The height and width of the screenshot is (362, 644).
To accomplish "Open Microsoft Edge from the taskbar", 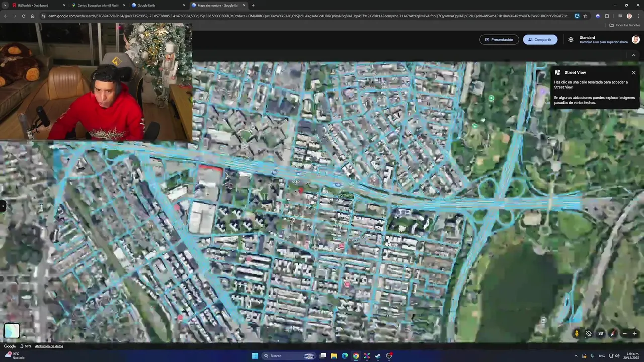I will (345, 356).
